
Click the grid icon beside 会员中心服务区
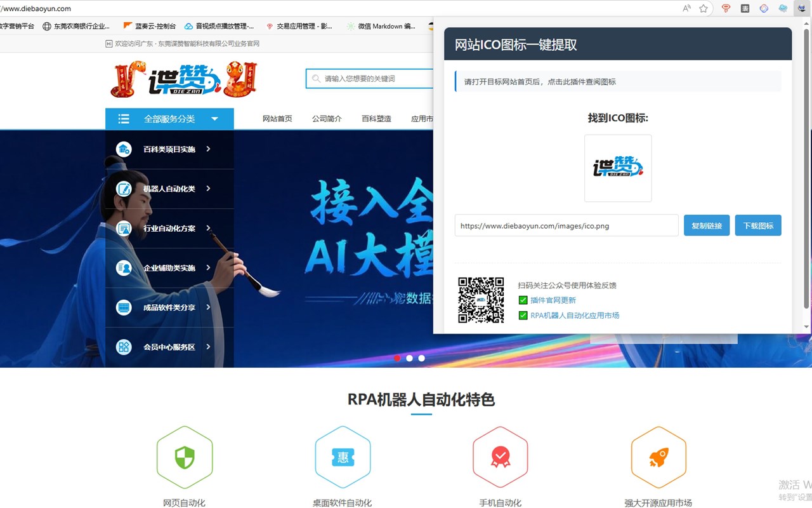(x=124, y=346)
